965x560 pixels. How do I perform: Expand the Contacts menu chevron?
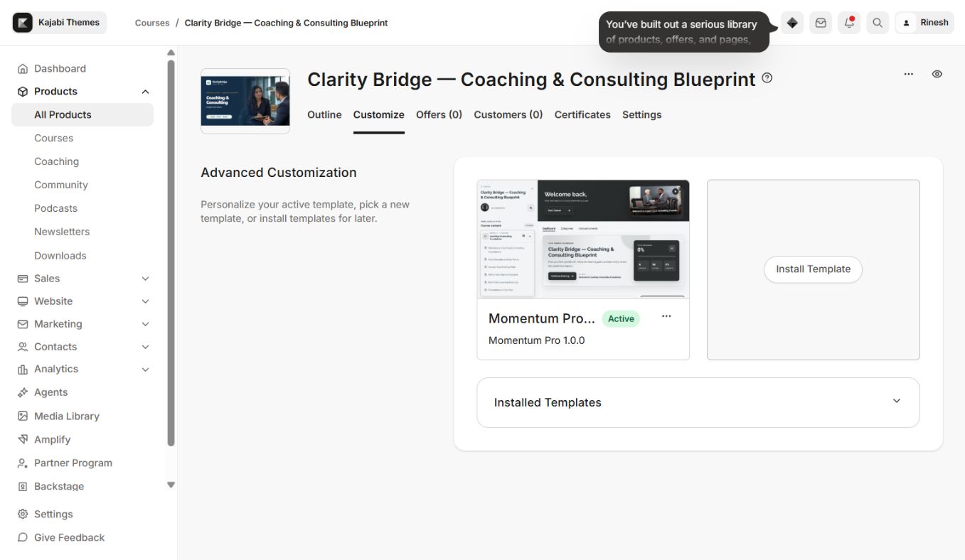click(145, 347)
